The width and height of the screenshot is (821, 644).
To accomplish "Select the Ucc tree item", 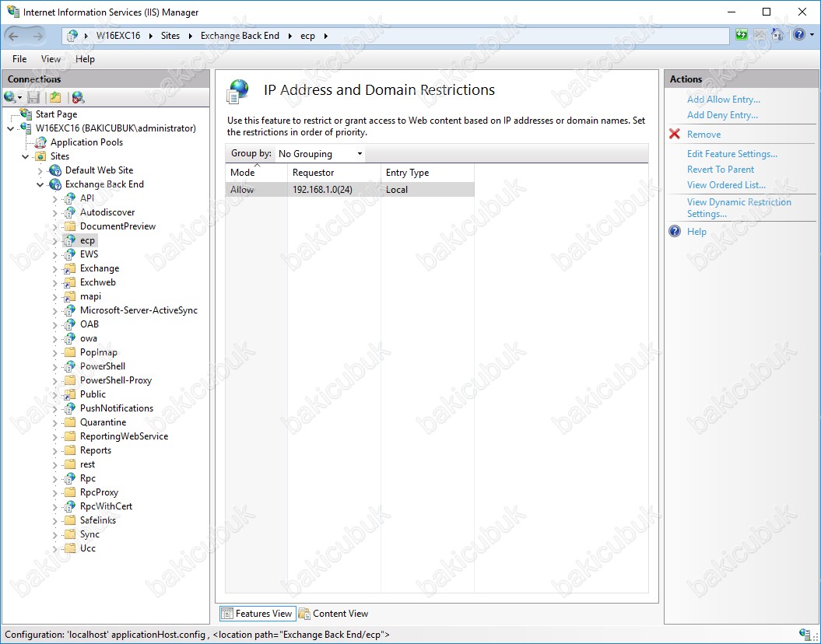I will point(88,548).
